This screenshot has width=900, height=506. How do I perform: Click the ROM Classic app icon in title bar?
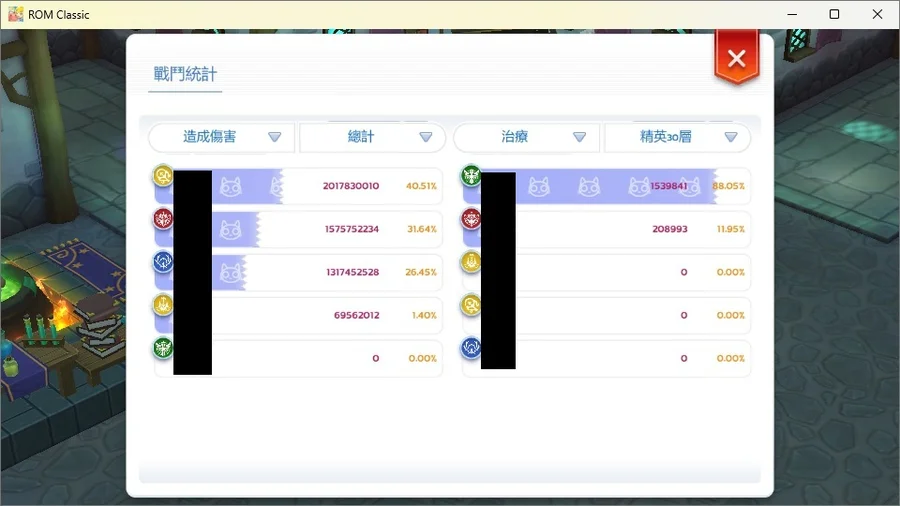point(15,14)
